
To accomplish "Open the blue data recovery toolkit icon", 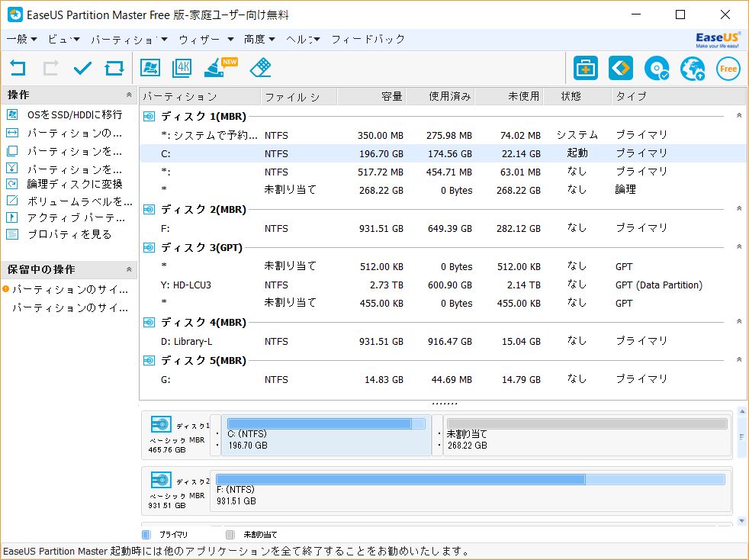I will click(586, 69).
